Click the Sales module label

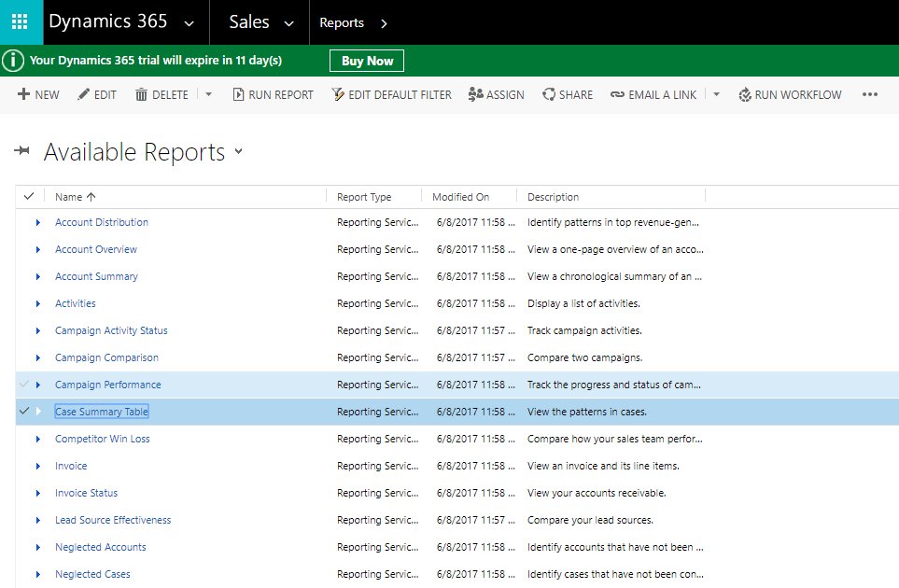tap(249, 21)
